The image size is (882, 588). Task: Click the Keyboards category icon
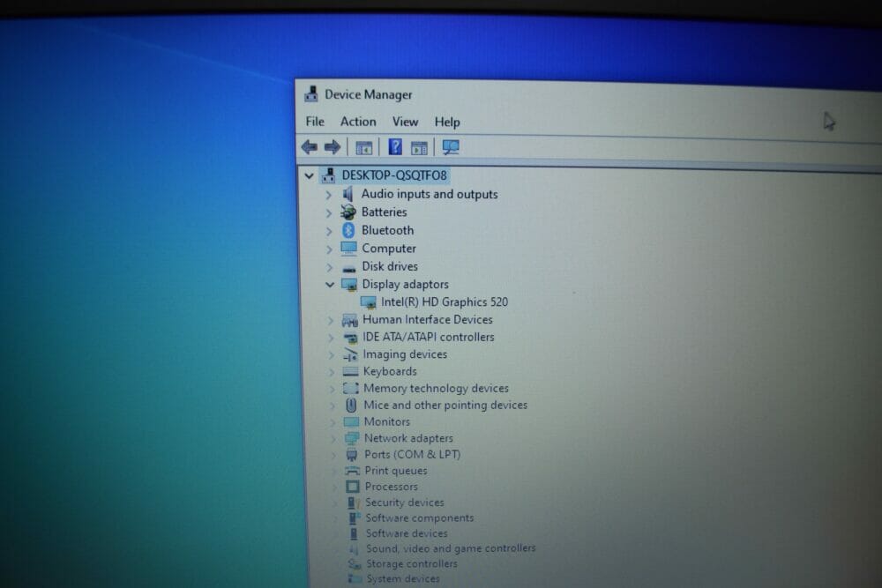pos(350,371)
